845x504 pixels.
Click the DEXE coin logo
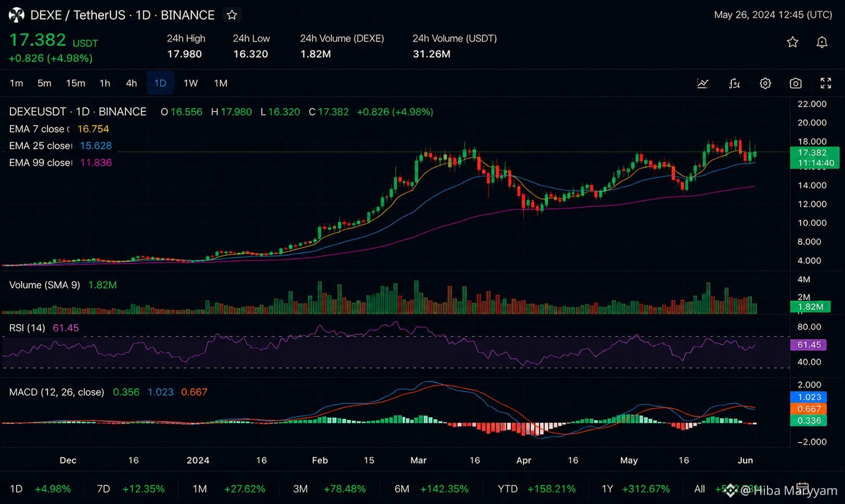click(16, 15)
